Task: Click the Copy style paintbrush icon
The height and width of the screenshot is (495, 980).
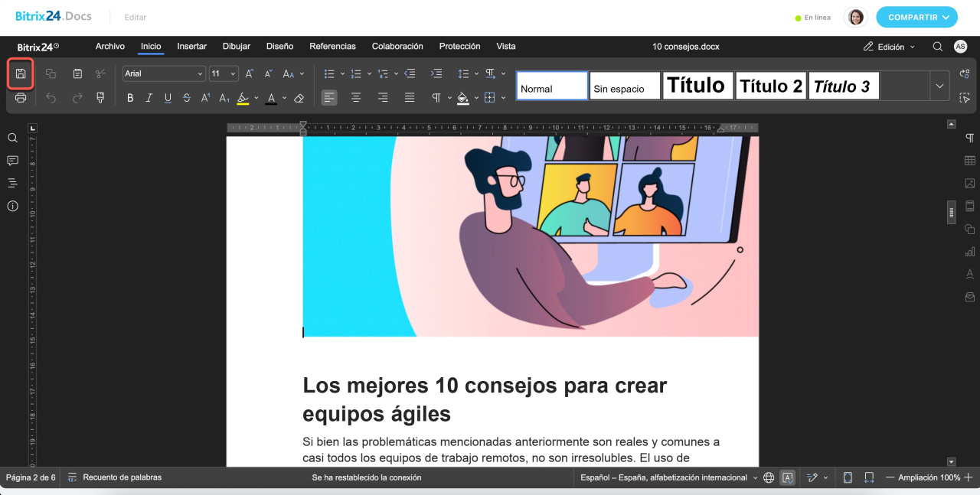Action: click(x=100, y=98)
